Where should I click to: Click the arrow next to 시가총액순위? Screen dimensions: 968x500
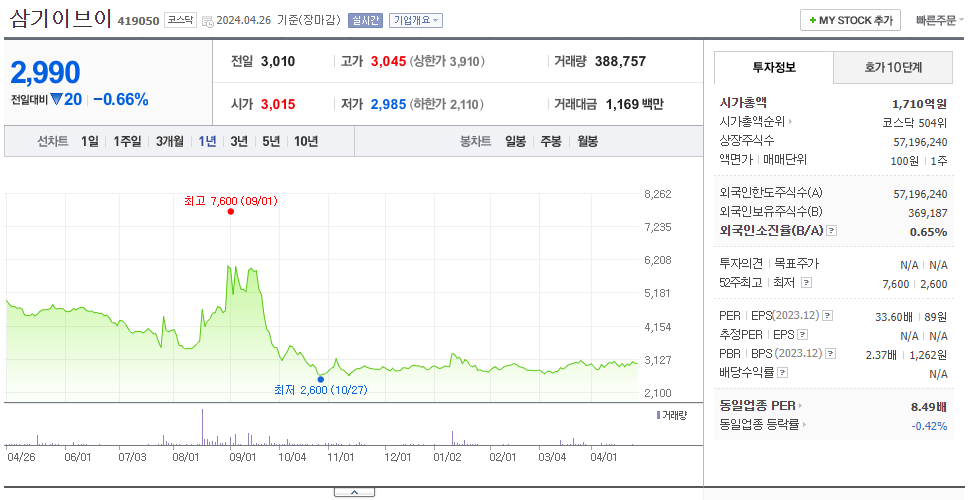tap(790, 122)
